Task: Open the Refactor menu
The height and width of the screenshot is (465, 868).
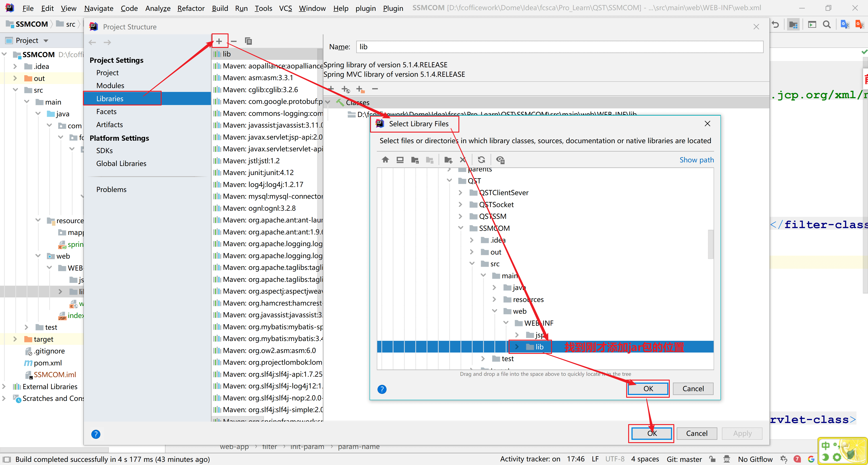Action: pos(191,8)
